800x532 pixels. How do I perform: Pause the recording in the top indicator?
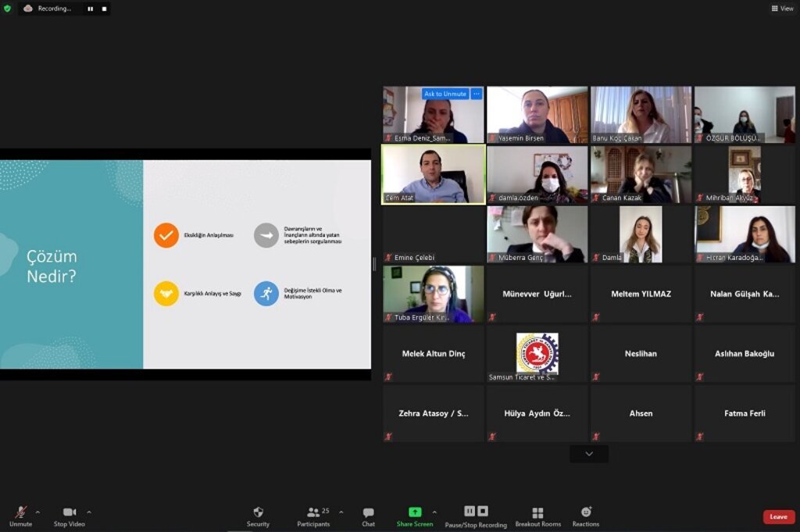click(90, 9)
